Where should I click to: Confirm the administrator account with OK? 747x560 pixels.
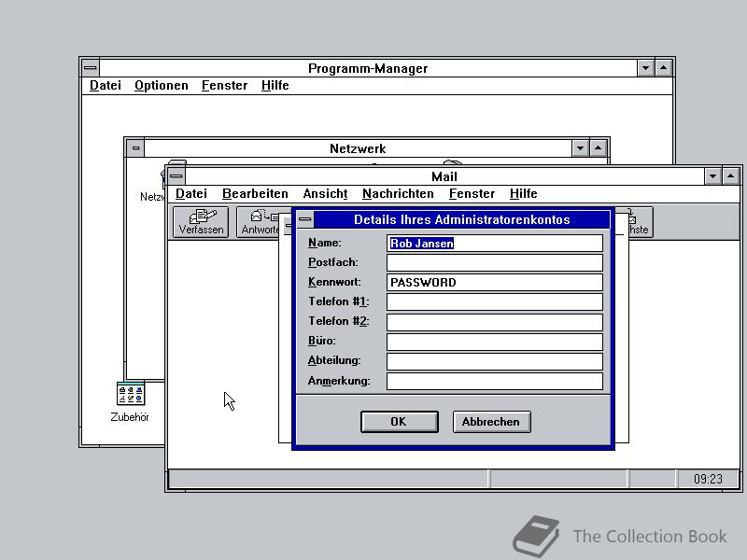(399, 421)
